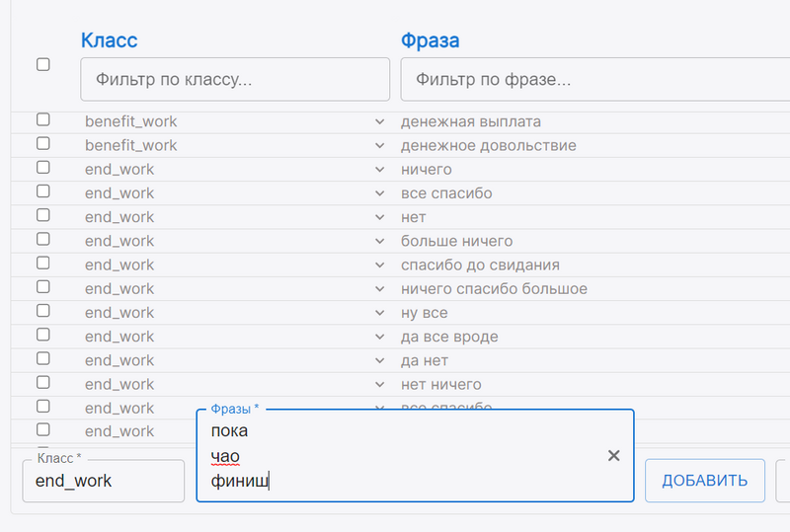Expand class dropdown for 'ничего' row

(x=379, y=170)
